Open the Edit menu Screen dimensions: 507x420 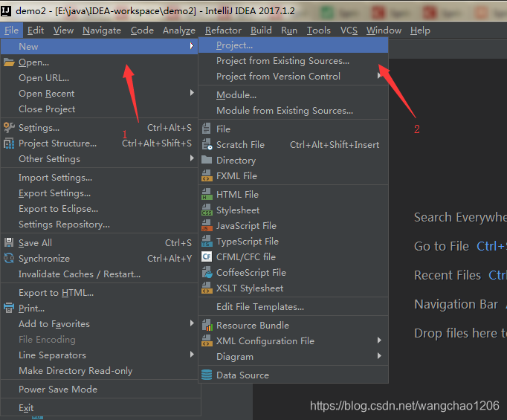(x=36, y=30)
